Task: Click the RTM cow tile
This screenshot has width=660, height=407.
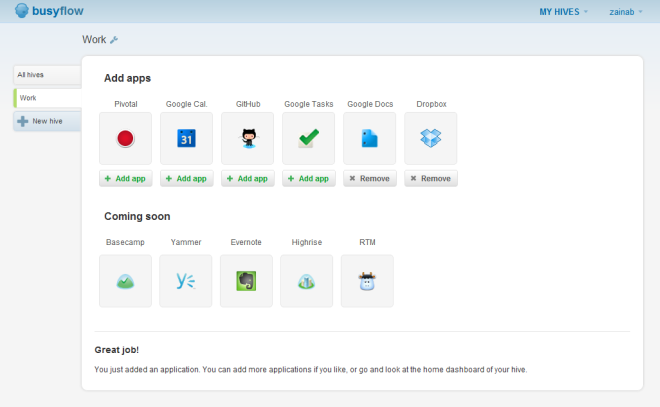Action: 367,281
